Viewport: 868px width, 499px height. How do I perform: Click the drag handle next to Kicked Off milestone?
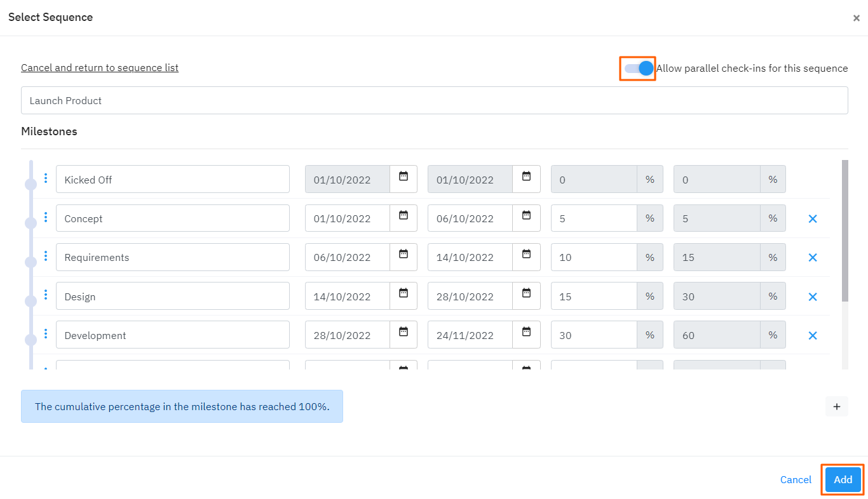pyautogui.click(x=45, y=179)
